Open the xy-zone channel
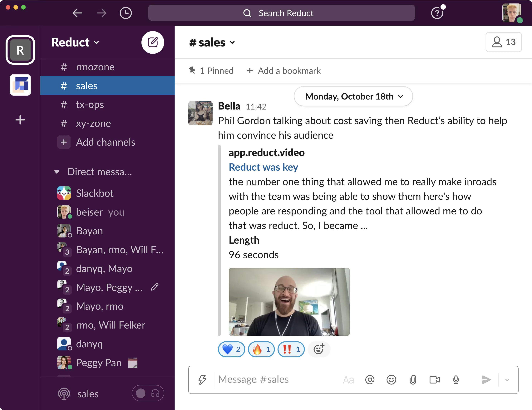This screenshot has height=410, width=532. point(107,123)
